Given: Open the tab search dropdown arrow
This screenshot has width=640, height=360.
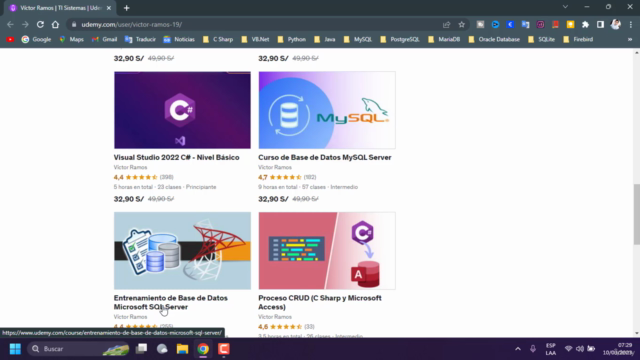Looking at the screenshot, I should click(x=565, y=7).
